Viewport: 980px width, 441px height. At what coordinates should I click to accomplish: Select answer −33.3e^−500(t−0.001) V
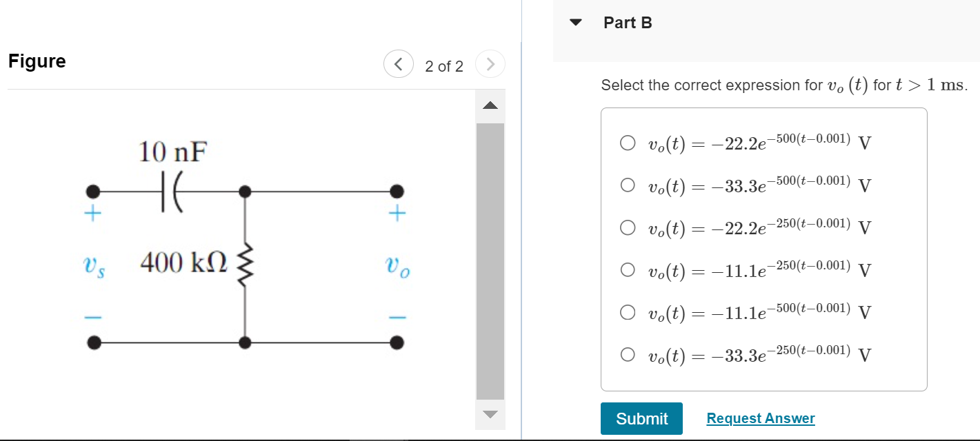(x=628, y=185)
